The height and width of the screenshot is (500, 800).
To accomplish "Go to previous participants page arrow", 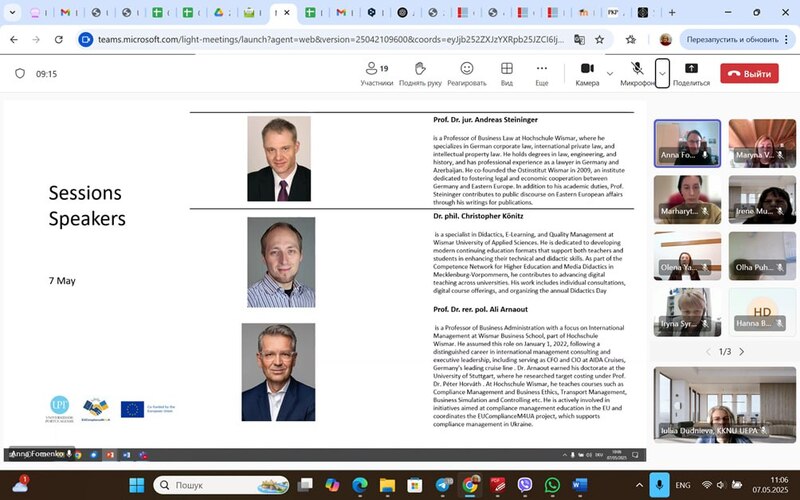I will pos(708,352).
